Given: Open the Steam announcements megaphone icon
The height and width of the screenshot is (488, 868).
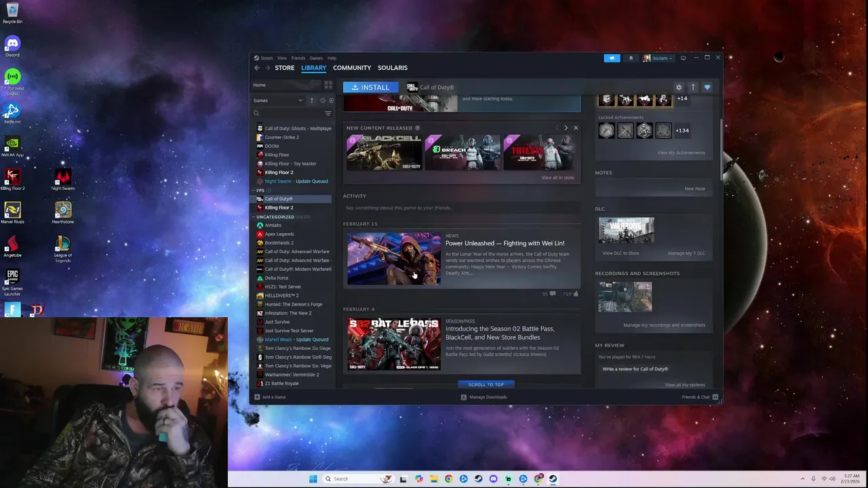Looking at the screenshot, I should (612, 58).
